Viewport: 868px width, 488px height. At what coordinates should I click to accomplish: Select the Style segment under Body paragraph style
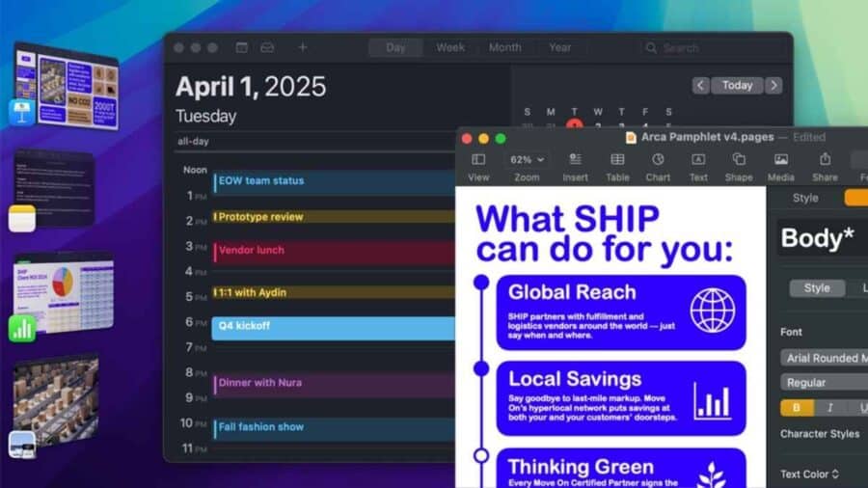coord(817,288)
